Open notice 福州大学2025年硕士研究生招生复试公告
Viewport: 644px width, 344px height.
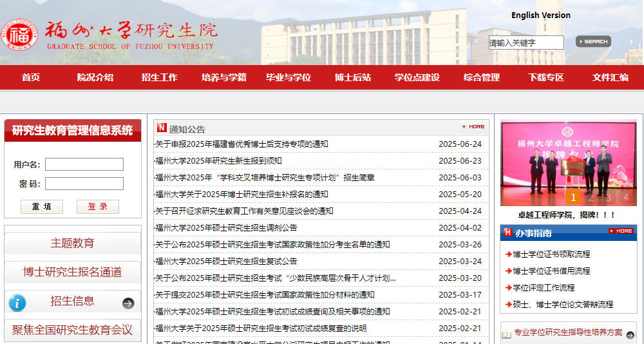click(x=226, y=262)
